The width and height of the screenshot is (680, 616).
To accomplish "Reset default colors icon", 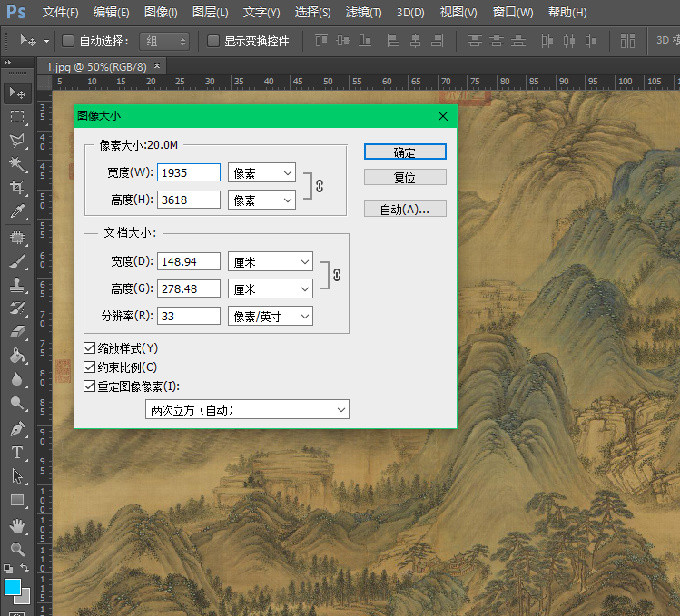I will [8, 568].
